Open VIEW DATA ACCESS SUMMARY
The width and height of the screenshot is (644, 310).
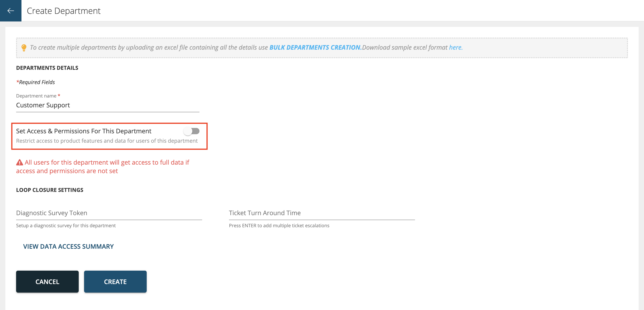point(68,246)
